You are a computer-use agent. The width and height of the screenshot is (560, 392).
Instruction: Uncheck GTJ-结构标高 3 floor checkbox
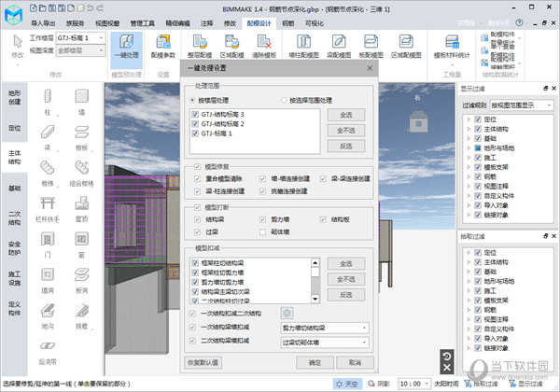(x=195, y=114)
